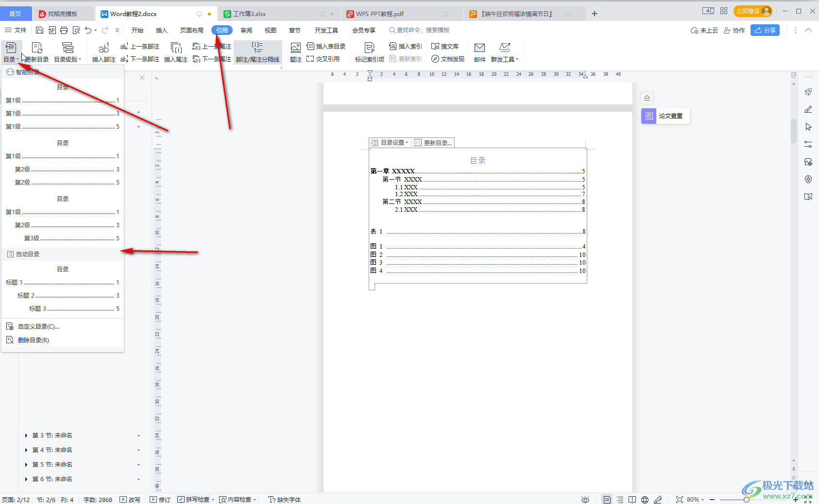Switch to page layout view in status bar
819x504 pixels.
(607, 500)
